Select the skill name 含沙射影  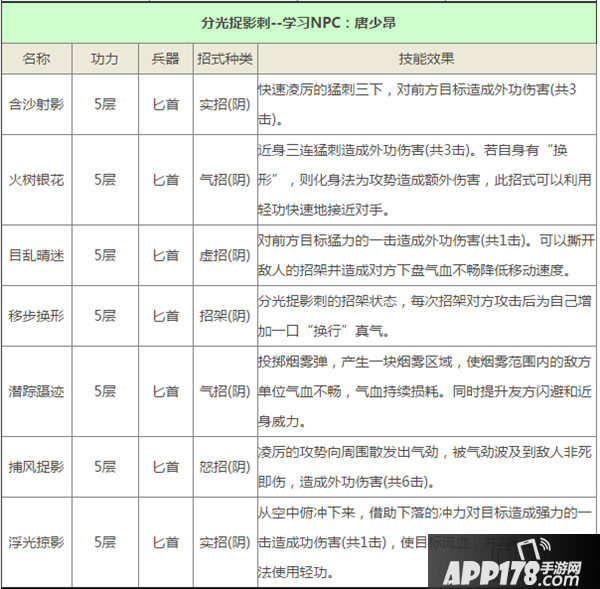tap(36, 103)
